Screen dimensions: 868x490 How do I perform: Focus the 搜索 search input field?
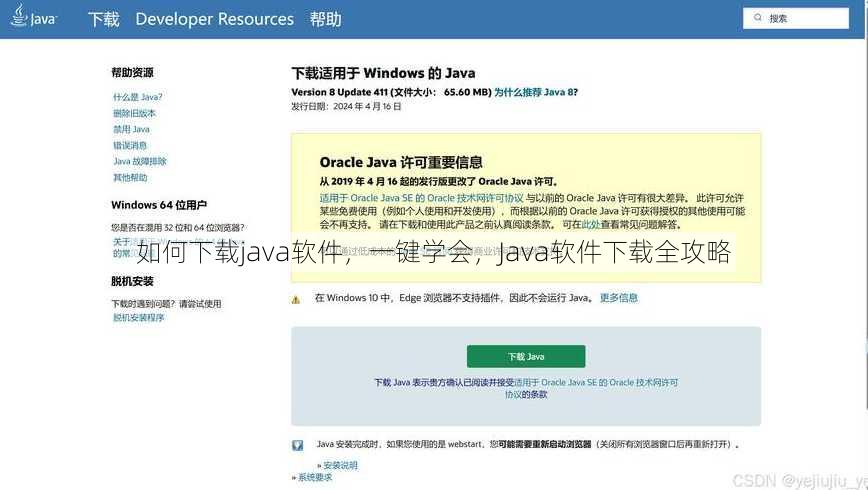(795, 18)
